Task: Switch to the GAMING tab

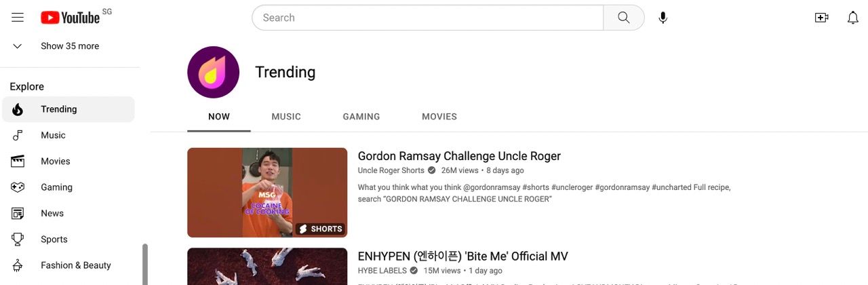Action: pos(361,117)
